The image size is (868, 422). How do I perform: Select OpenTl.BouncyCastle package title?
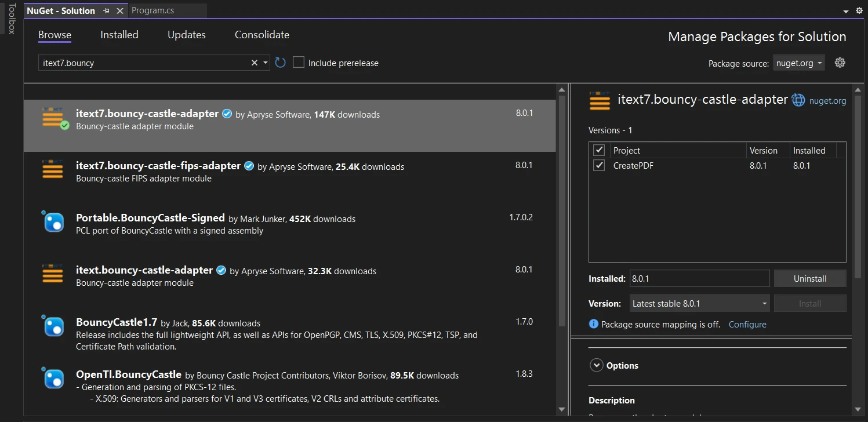(129, 374)
